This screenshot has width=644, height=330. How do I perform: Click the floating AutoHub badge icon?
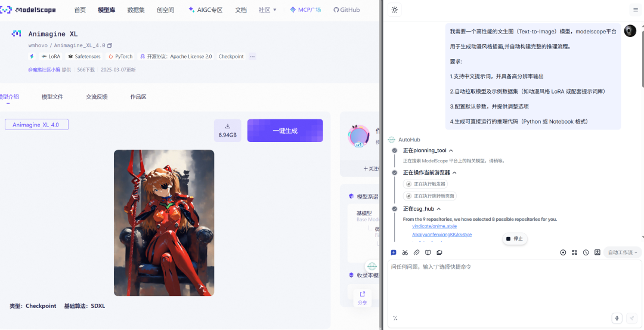pyautogui.click(x=371, y=266)
